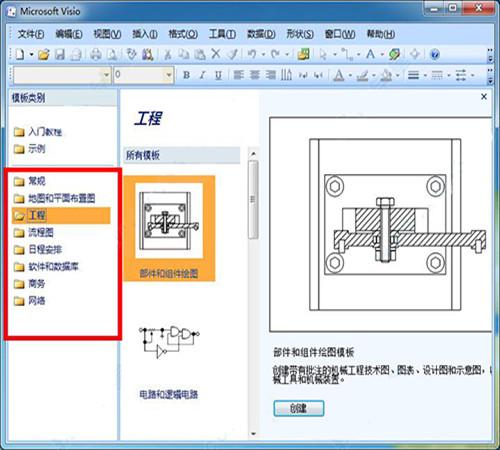Open the 格式(O) menu

[183, 34]
